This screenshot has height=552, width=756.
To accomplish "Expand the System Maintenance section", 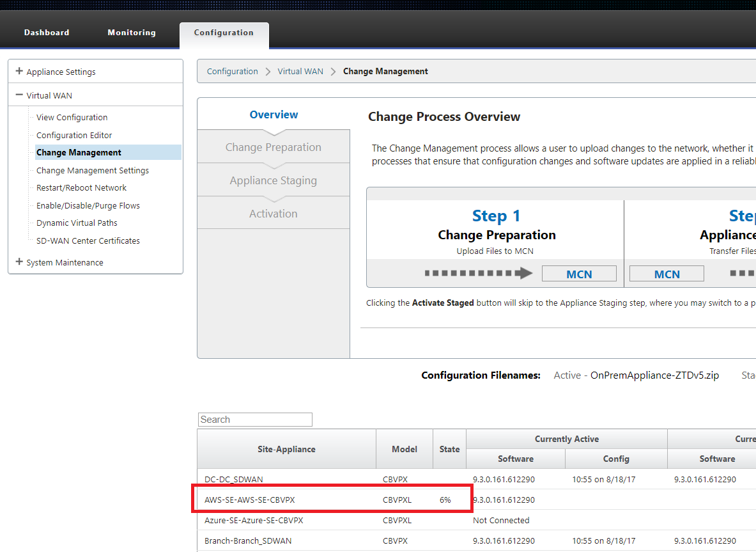I will 19,262.
